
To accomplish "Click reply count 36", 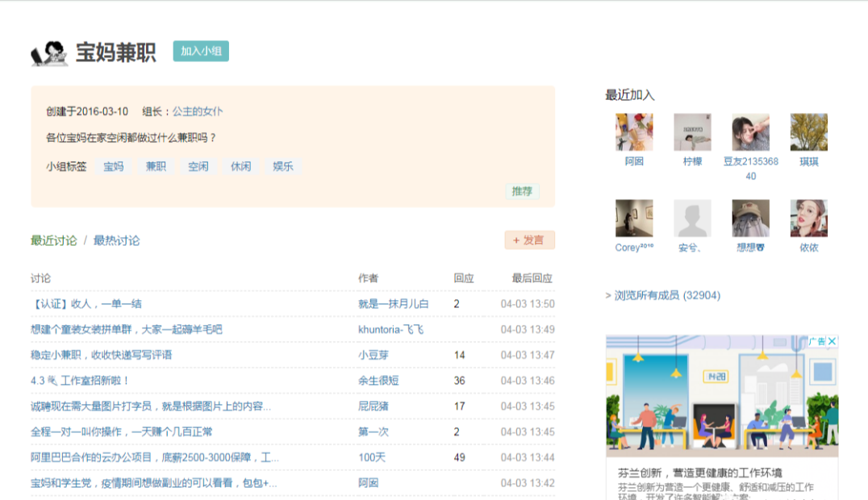I will (460, 381).
